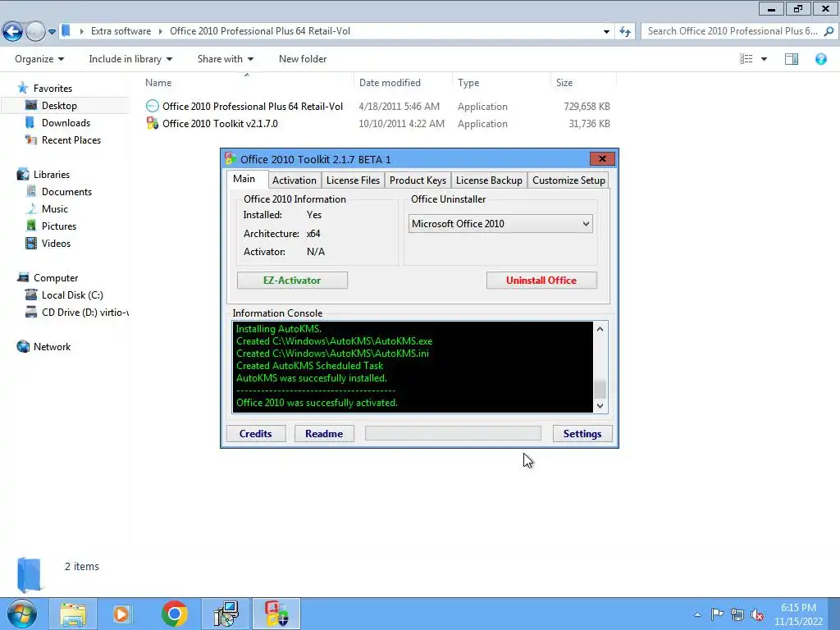
Task: Click the Forward navigation button
Action: pyautogui.click(x=35, y=32)
